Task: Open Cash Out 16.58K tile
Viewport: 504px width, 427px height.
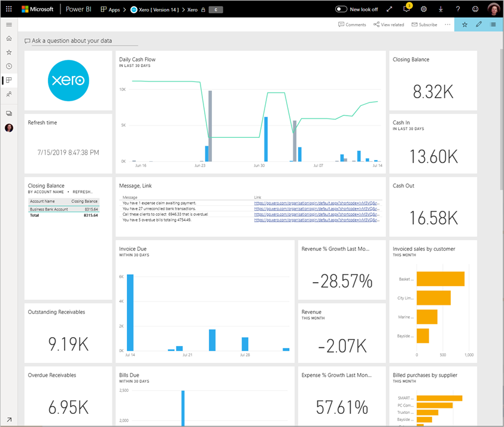Action: point(433,207)
